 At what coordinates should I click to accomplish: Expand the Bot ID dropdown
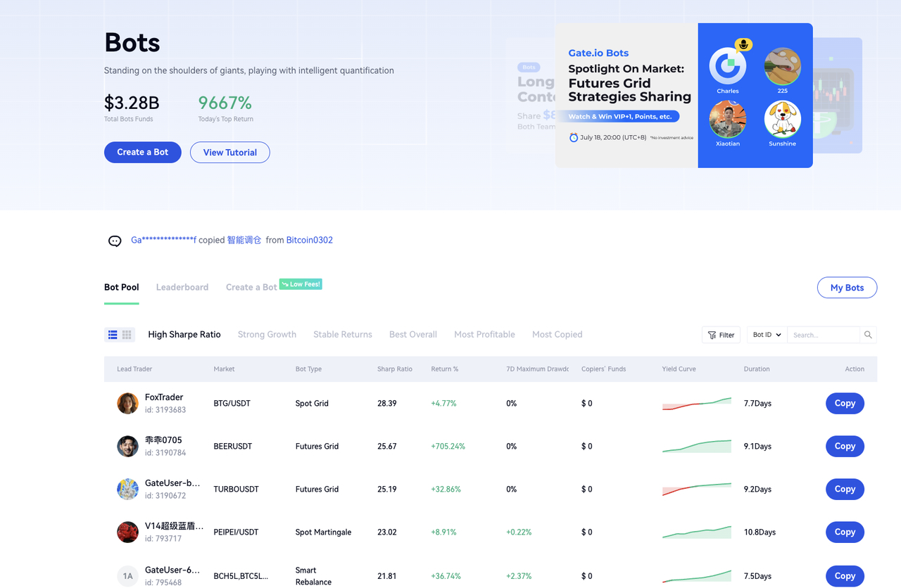[x=767, y=335]
